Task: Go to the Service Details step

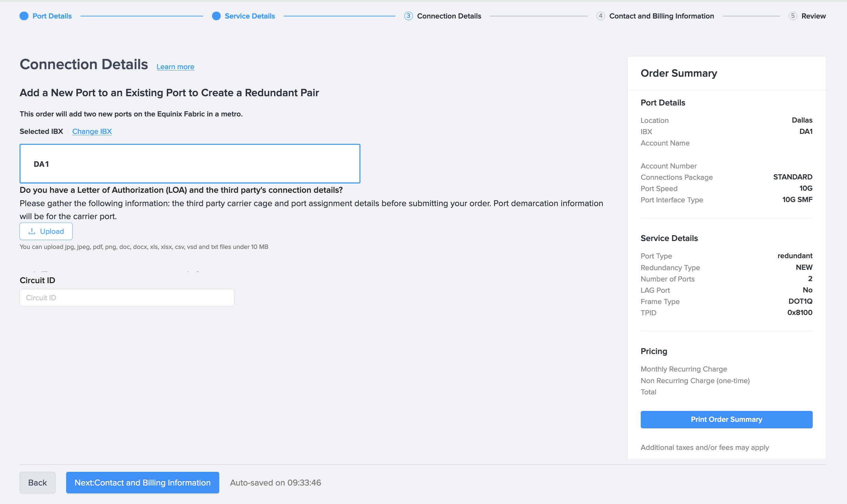Action: pyautogui.click(x=250, y=16)
